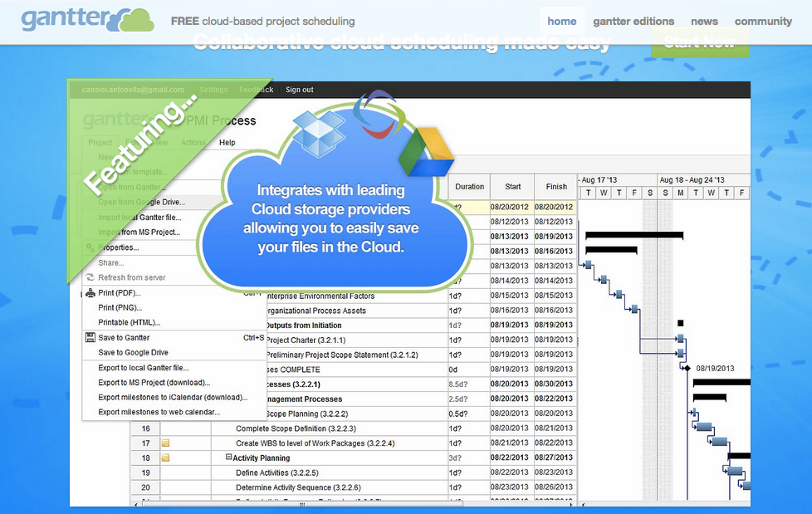Click the Start column header
812x514 pixels.
(512, 187)
